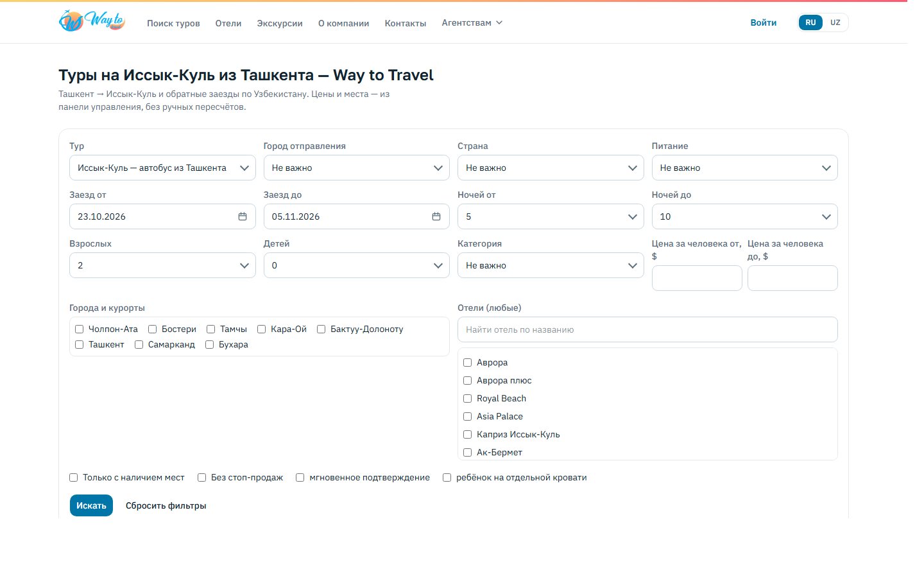
Task: Open the Детей dropdown
Action: tap(356, 265)
